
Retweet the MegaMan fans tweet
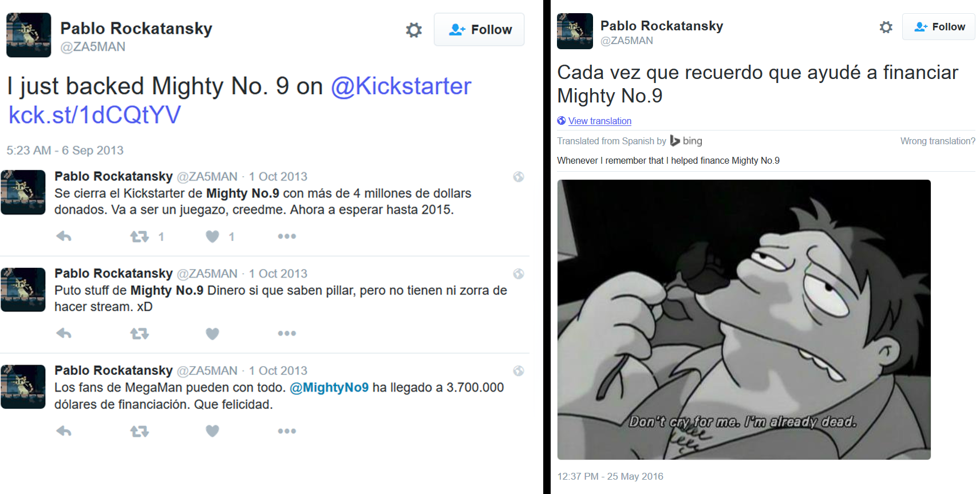click(x=139, y=431)
